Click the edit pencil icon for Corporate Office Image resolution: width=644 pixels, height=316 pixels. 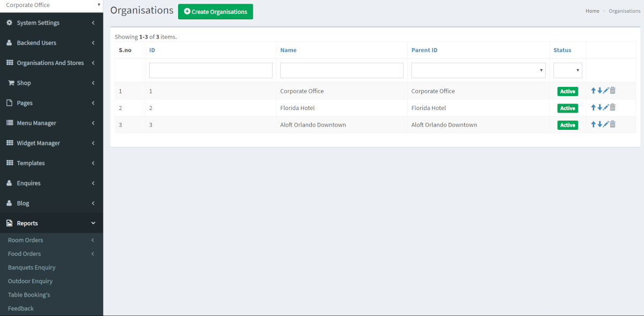[606, 91]
